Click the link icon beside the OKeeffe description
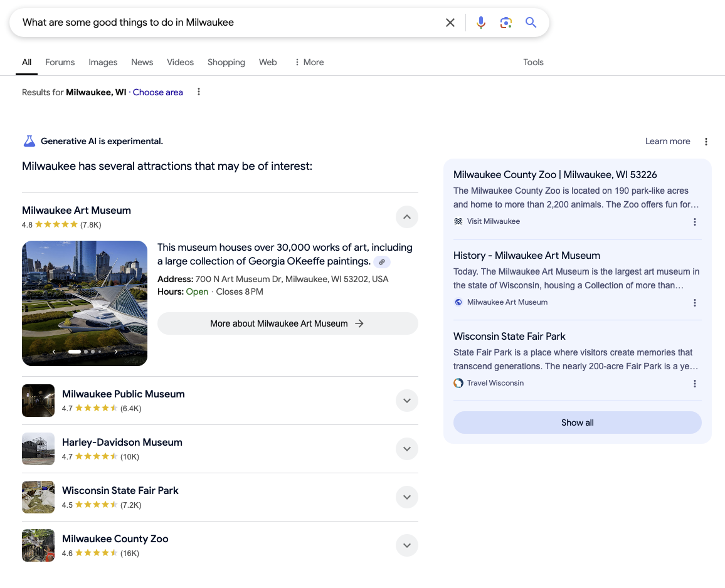725x588 pixels. tap(382, 262)
